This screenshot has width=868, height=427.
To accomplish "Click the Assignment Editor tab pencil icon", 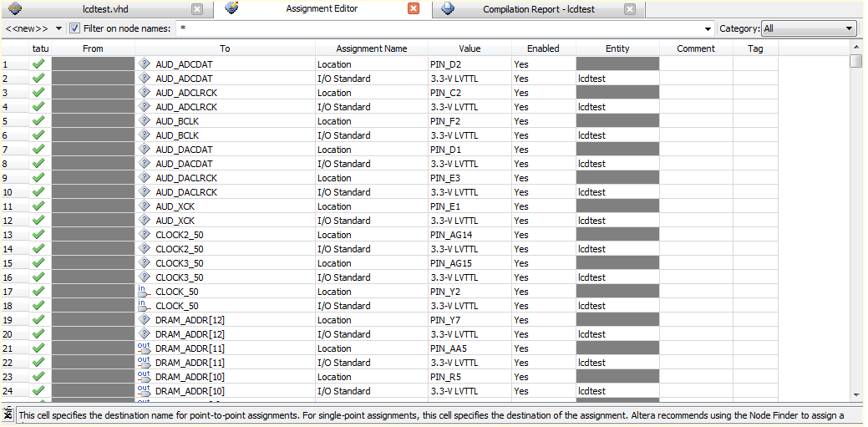I will [x=232, y=8].
